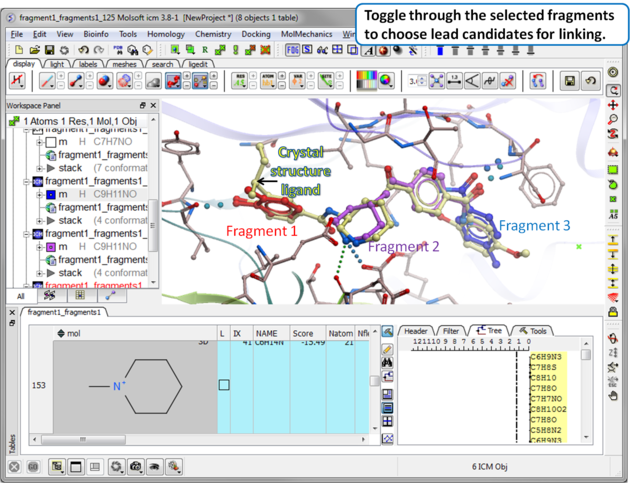
Task: Click the open folder icon in the main toolbar
Action: [x=34, y=50]
